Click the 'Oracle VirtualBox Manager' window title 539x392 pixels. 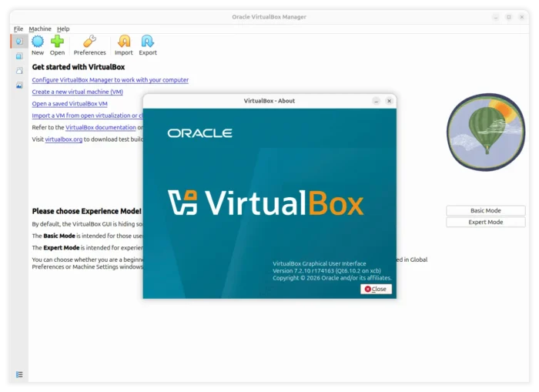pyautogui.click(x=269, y=17)
